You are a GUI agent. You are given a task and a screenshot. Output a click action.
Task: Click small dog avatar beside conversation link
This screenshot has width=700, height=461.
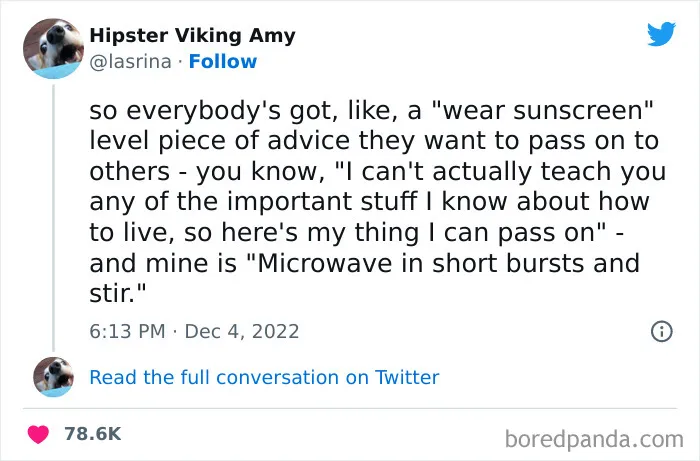point(54,377)
